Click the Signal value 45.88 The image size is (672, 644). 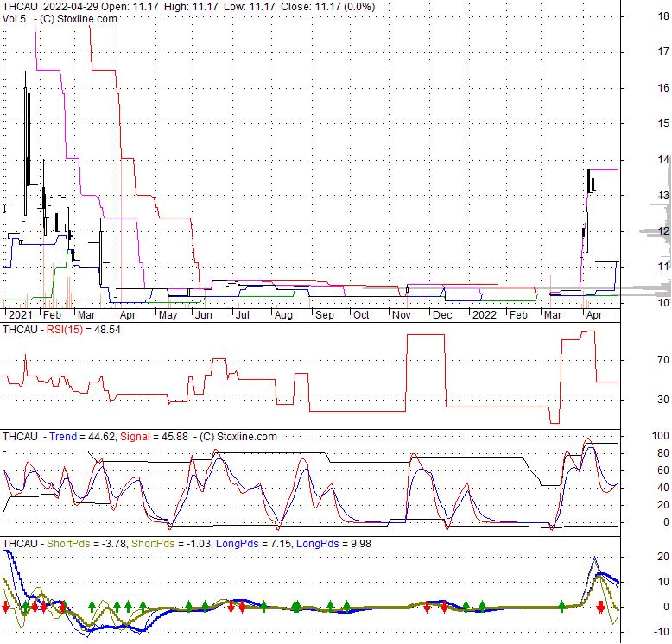[174, 437]
